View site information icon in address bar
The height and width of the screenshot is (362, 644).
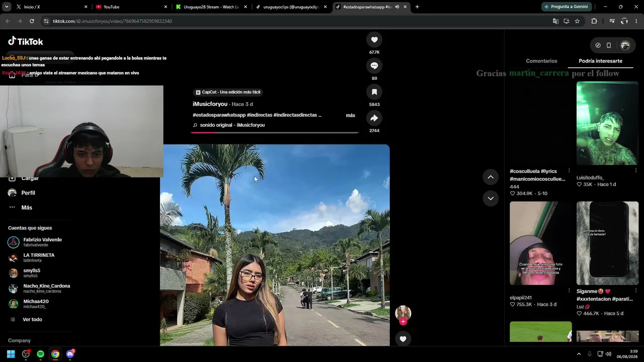click(46, 21)
